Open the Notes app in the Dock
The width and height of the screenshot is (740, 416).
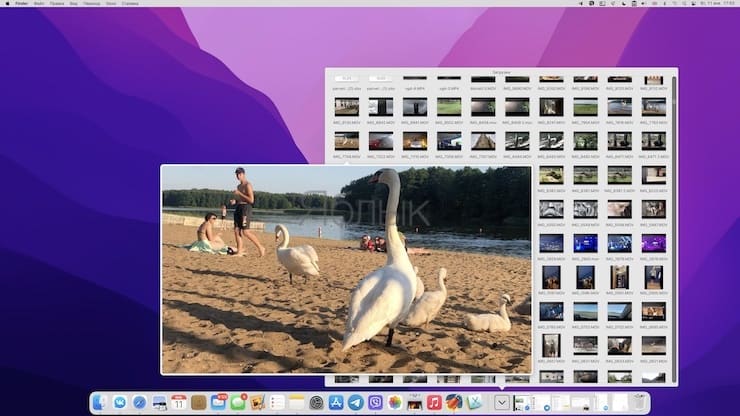click(x=297, y=402)
